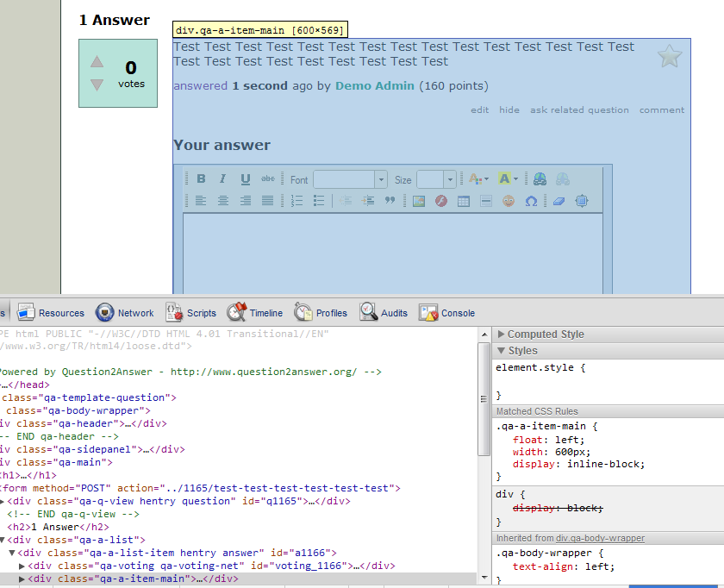
Task: Toggle strikethrough formatting in the editor
Action: (267, 179)
